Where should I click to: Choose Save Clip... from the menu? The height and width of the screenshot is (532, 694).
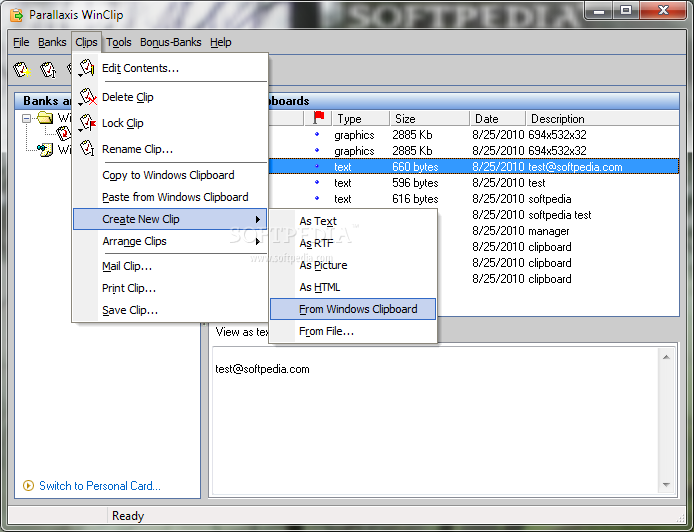[170, 310]
